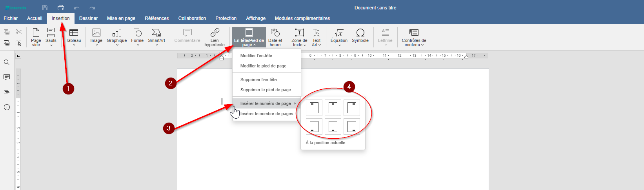Open the Fichier tab
This screenshot has width=644, height=190.
(11, 18)
